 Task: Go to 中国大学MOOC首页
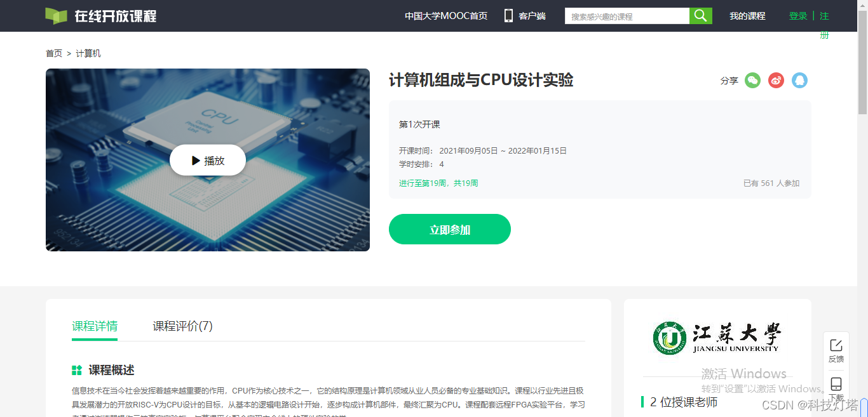[x=446, y=15]
